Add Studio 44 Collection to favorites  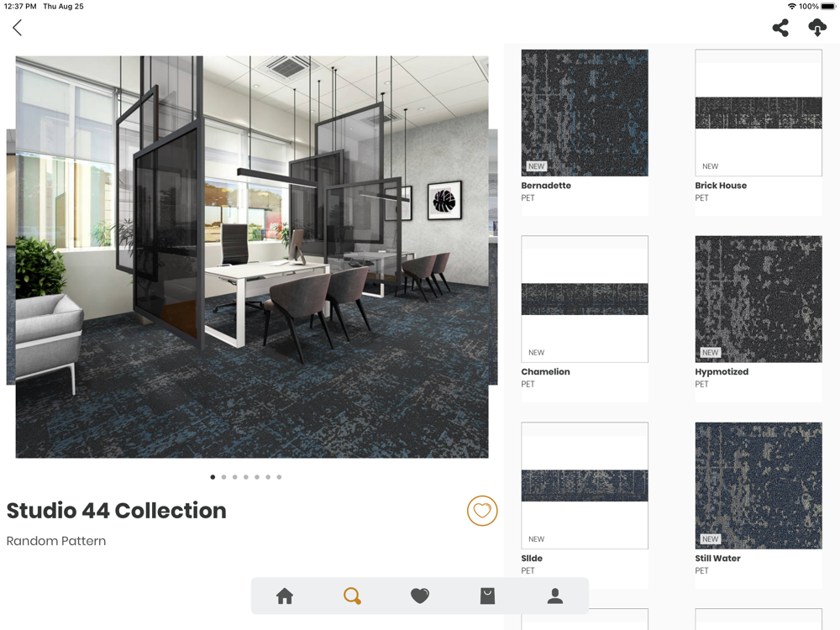(x=482, y=511)
